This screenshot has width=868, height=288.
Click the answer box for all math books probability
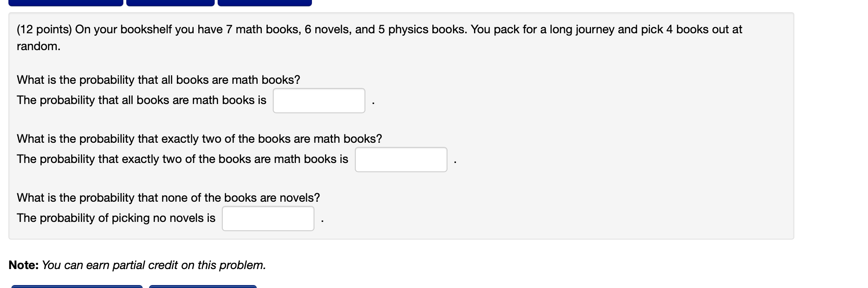pos(319,101)
